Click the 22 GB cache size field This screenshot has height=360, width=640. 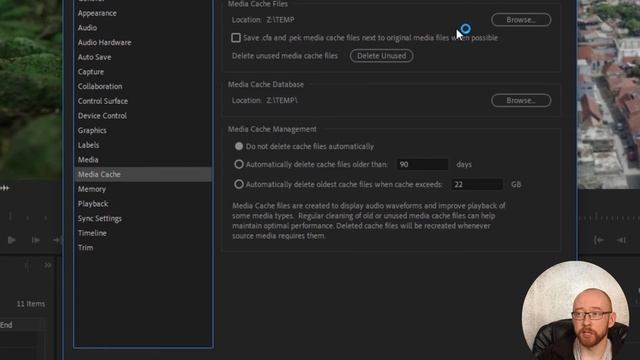point(477,184)
